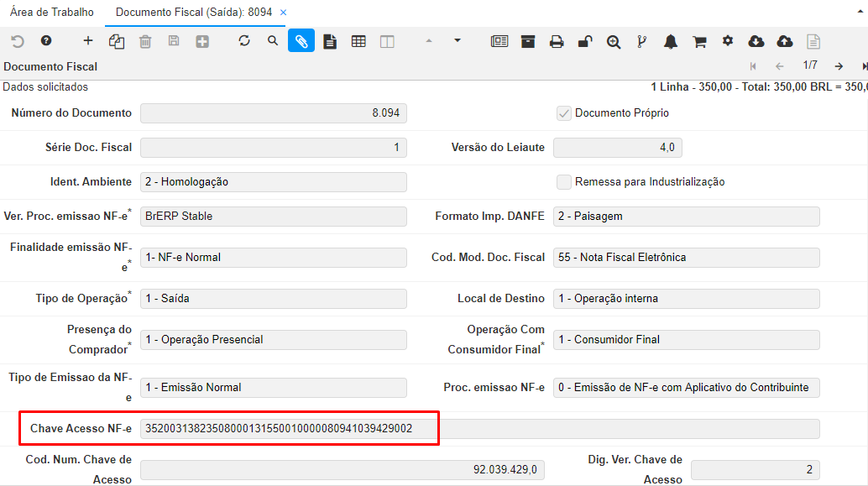Click the shopping cart icon

(699, 41)
